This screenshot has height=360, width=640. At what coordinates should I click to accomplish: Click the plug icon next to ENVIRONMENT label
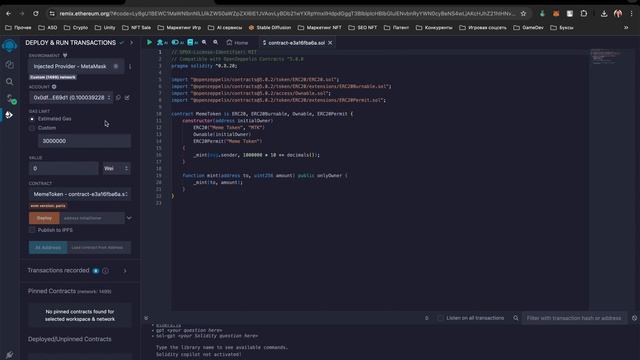(x=65, y=55)
